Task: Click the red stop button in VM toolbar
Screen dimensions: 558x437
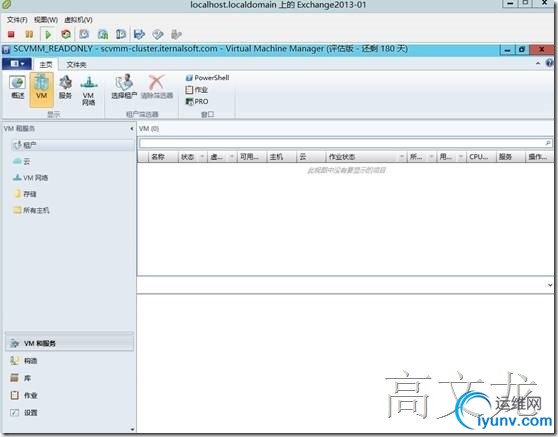Action: pyautogui.click(x=11, y=34)
